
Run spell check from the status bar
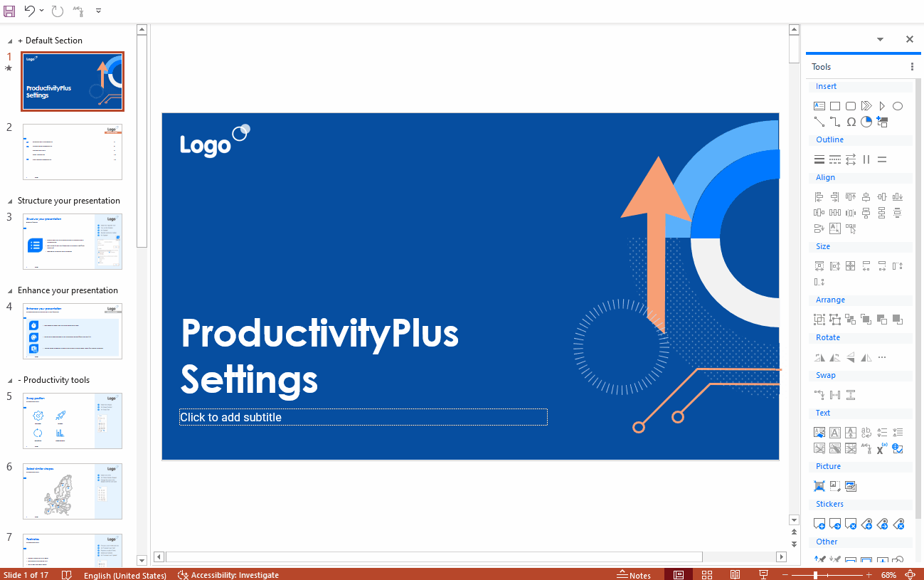(x=67, y=574)
